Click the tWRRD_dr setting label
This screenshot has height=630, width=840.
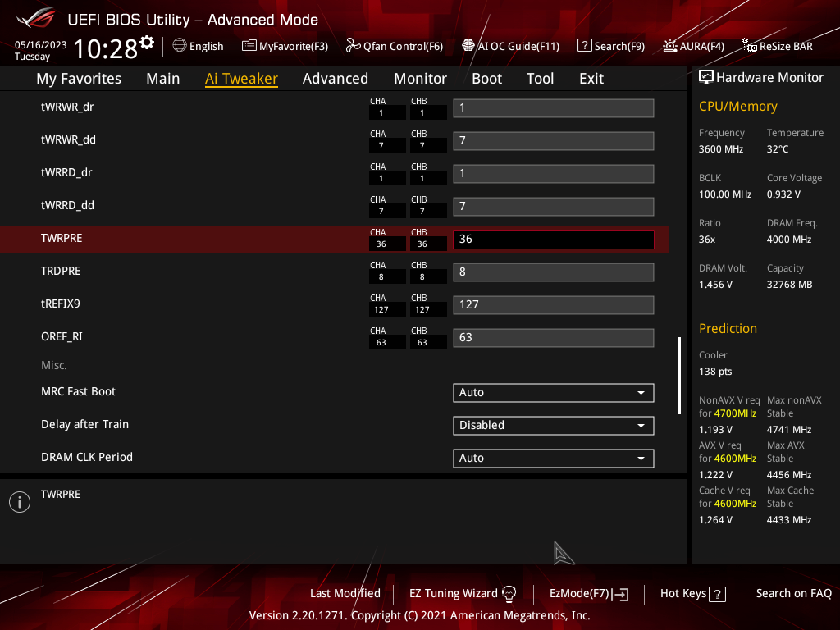pos(66,172)
